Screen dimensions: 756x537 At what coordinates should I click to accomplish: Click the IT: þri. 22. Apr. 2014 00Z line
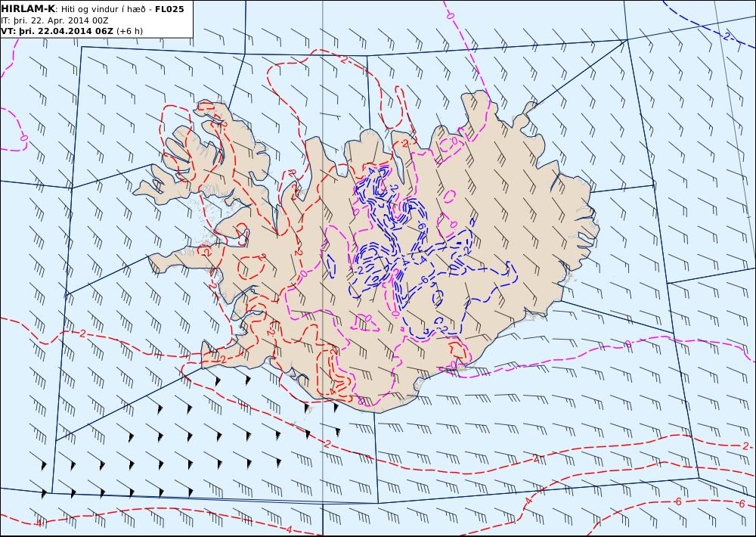click(54, 20)
